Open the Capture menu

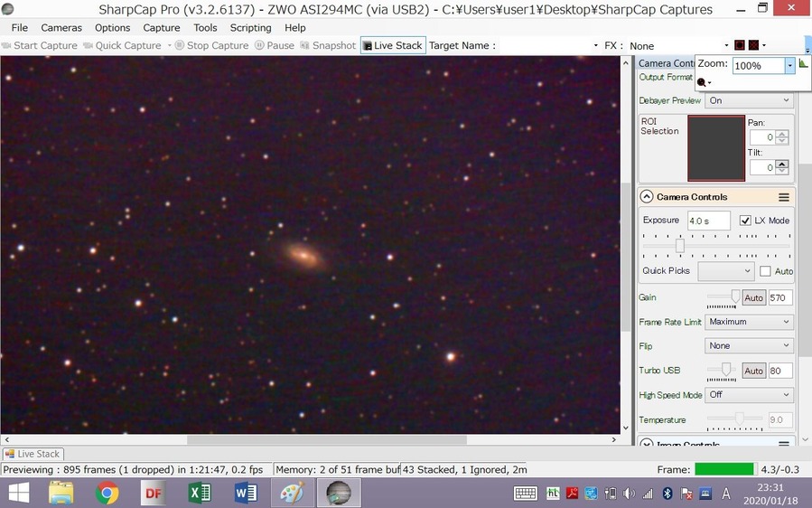[162, 28]
